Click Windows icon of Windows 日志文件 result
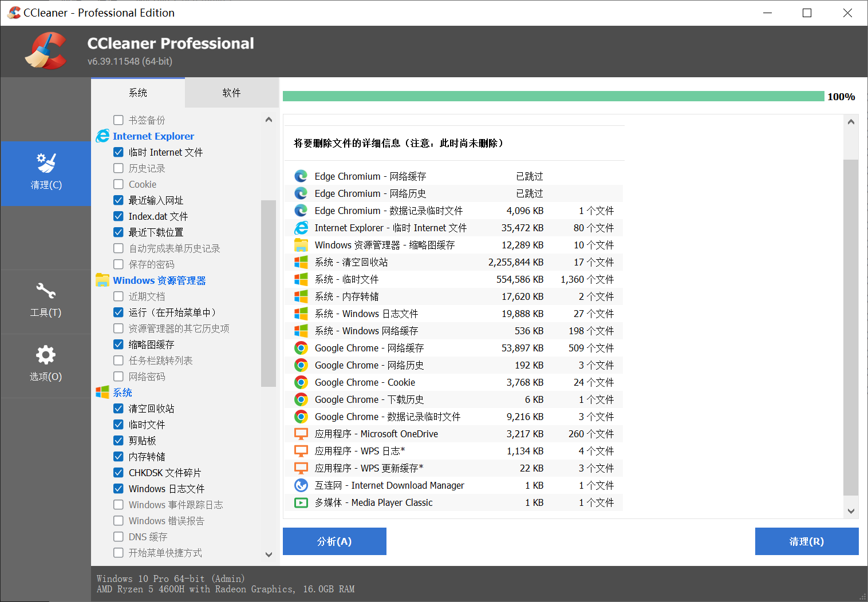This screenshot has width=868, height=602. click(x=301, y=314)
